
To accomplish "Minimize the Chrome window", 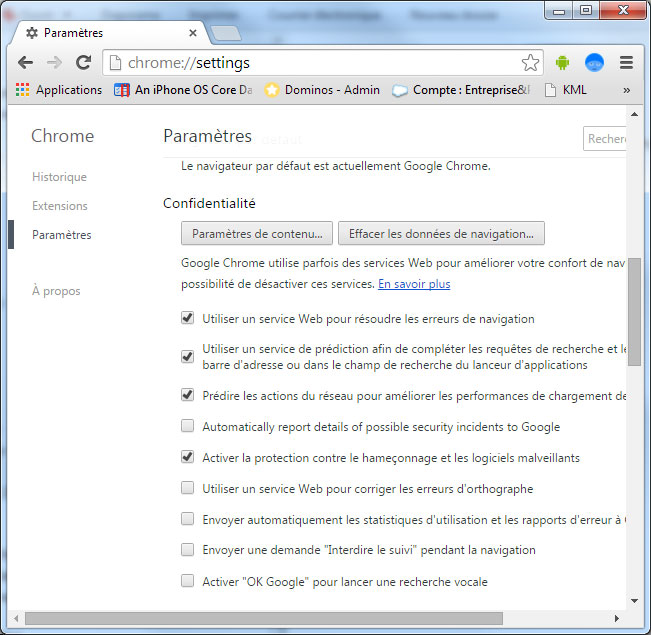I will (559, 10).
